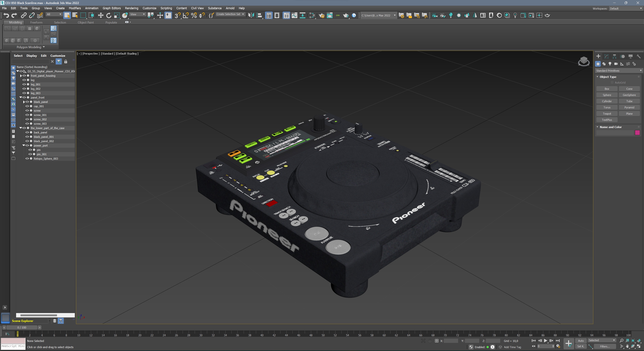Switch to Object Paint ribbon tab
The image size is (644, 351).
pos(86,22)
